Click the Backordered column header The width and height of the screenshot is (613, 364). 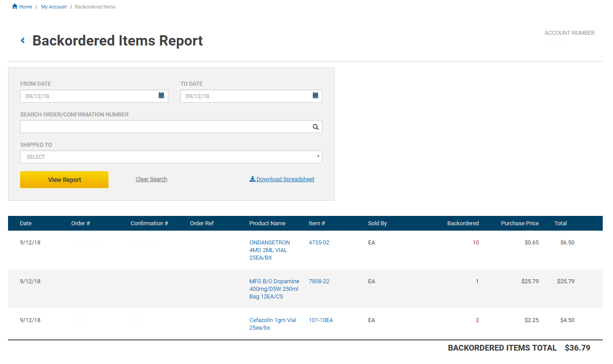pyautogui.click(x=463, y=223)
